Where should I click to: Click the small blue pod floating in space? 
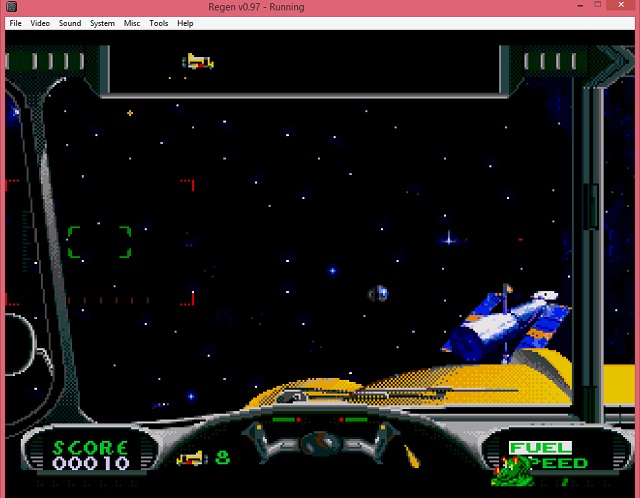pos(378,293)
